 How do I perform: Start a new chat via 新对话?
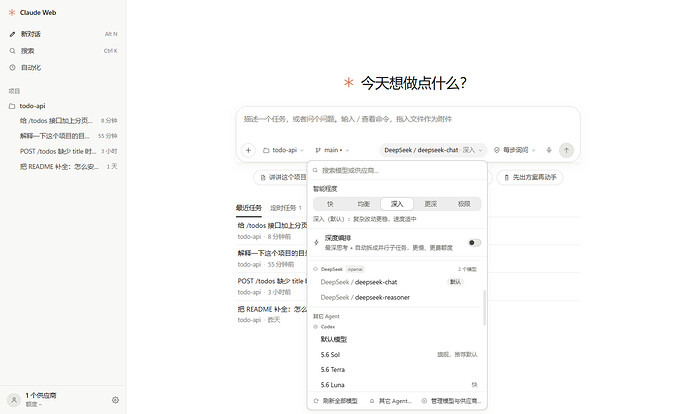(x=63, y=34)
